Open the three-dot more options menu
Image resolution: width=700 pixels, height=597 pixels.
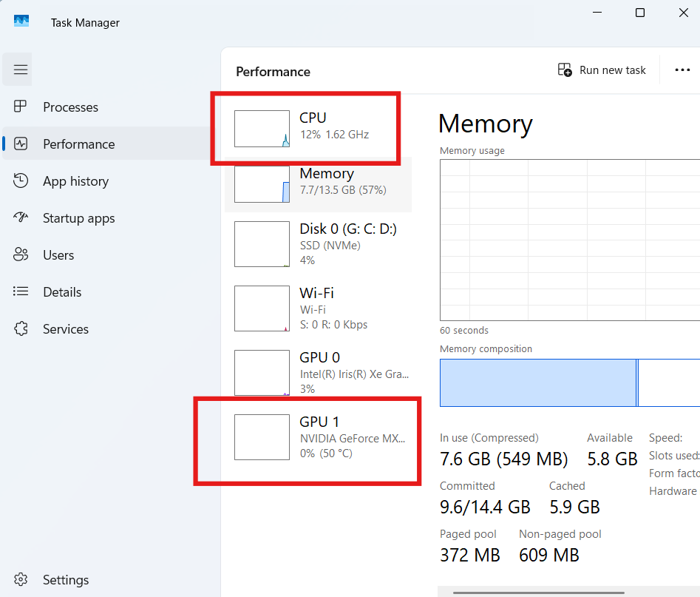tap(682, 70)
